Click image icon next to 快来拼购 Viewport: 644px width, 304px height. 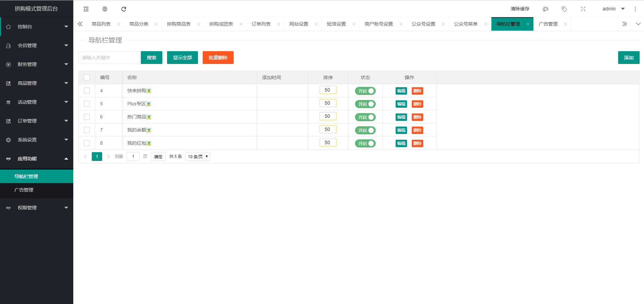(149, 91)
